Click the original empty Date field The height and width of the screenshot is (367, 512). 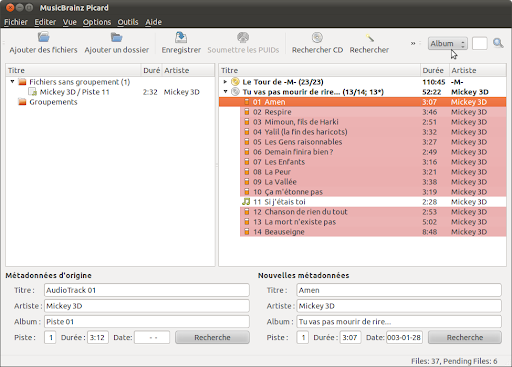point(152,337)
